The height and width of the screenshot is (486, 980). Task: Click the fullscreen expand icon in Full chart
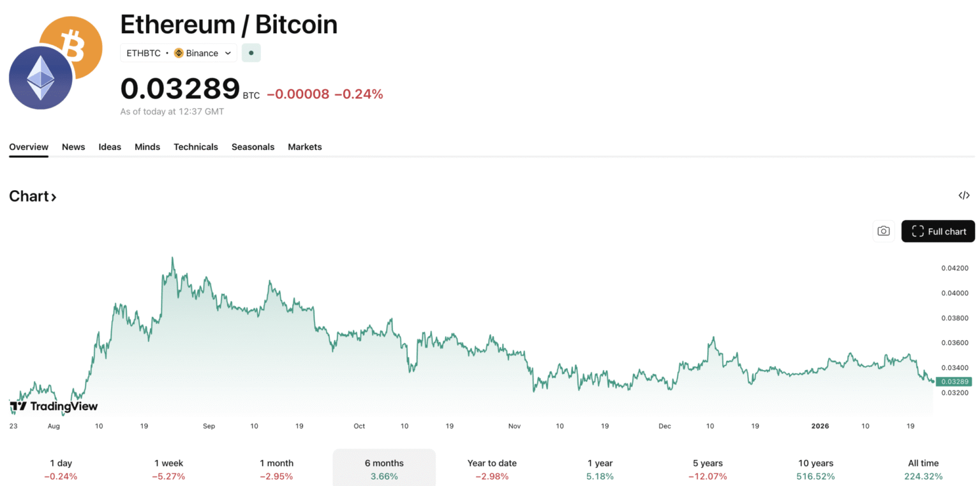pyautogui.click(x=919, y=231)
